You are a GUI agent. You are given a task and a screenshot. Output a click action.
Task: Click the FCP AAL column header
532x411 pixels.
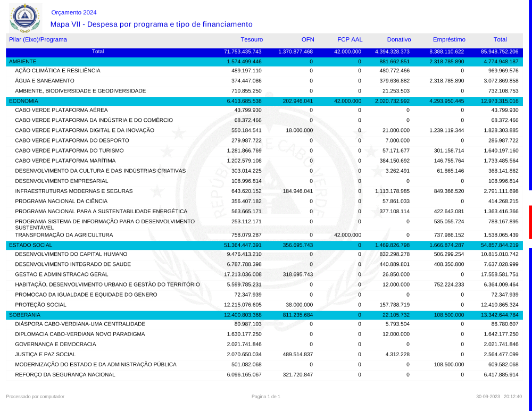[349, 39]
